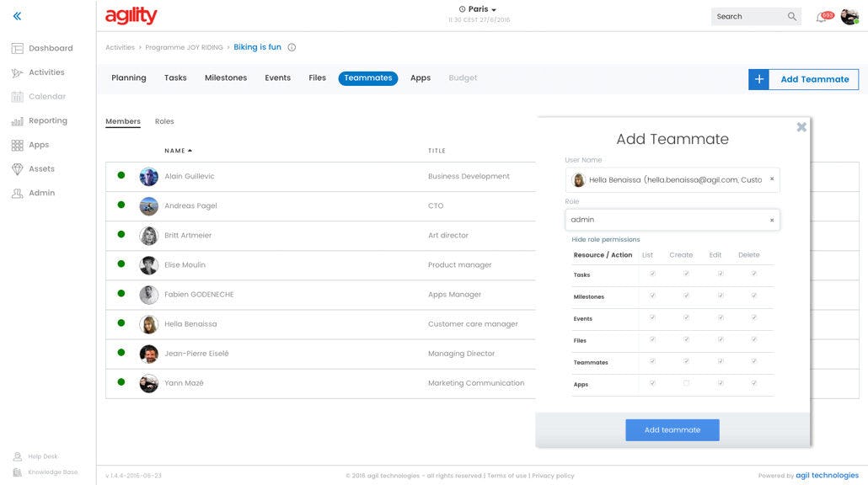Open the Milestones tab
The width and height of the screenshot is (868, 485).
pos(224,76)
